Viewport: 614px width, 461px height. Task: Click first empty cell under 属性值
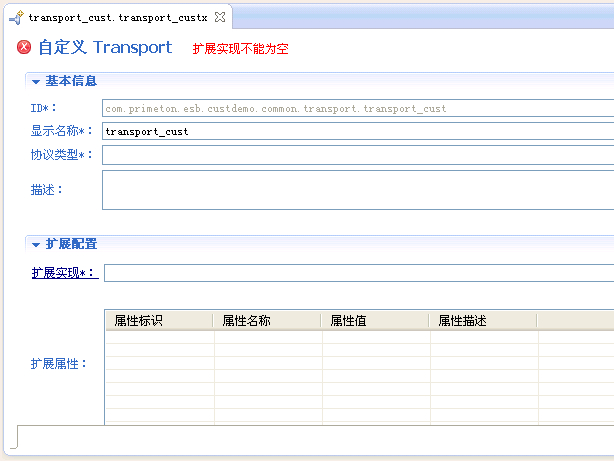(x=374, y=337)
